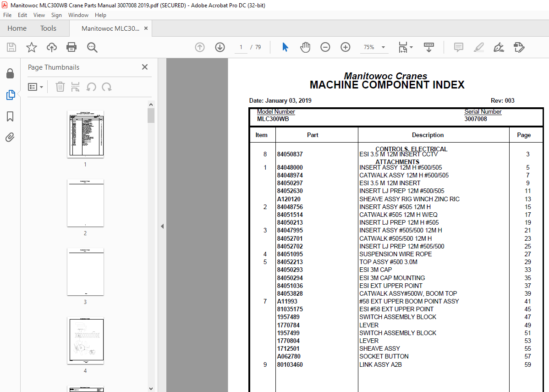
Task: Switch to the Tools tab
Action: pyautogui.click(x=48, y=28)
